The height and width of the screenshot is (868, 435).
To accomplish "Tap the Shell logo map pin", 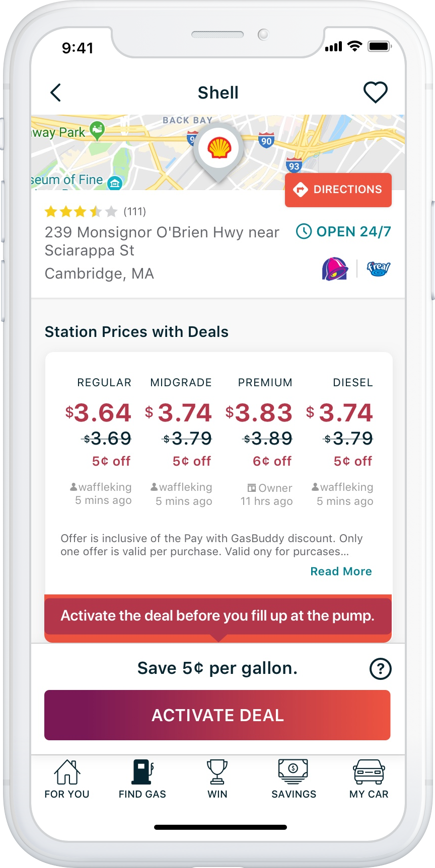I will [x=220, y=148].
